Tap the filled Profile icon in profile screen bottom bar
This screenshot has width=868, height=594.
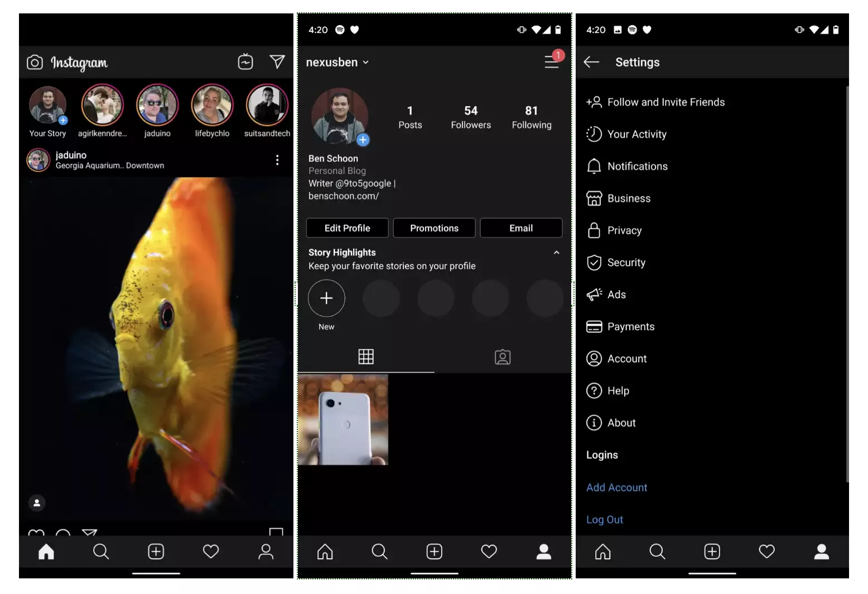click(x=544, y=552)
